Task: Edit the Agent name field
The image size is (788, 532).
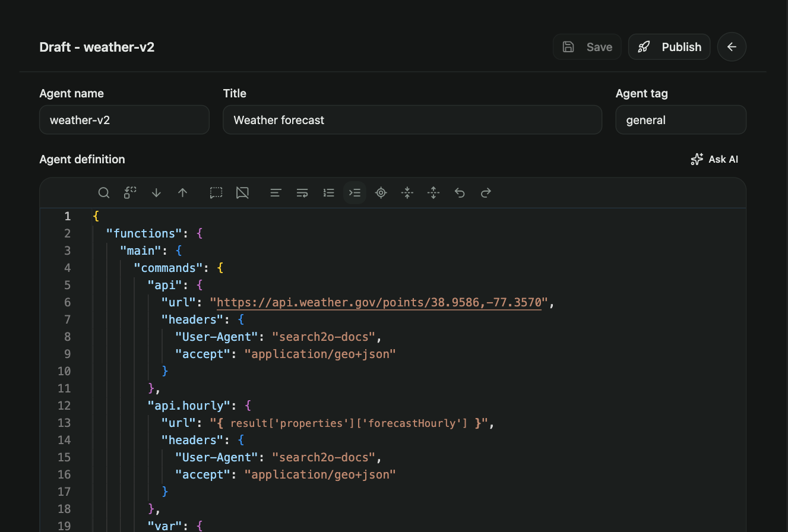Action: (124, 120)
